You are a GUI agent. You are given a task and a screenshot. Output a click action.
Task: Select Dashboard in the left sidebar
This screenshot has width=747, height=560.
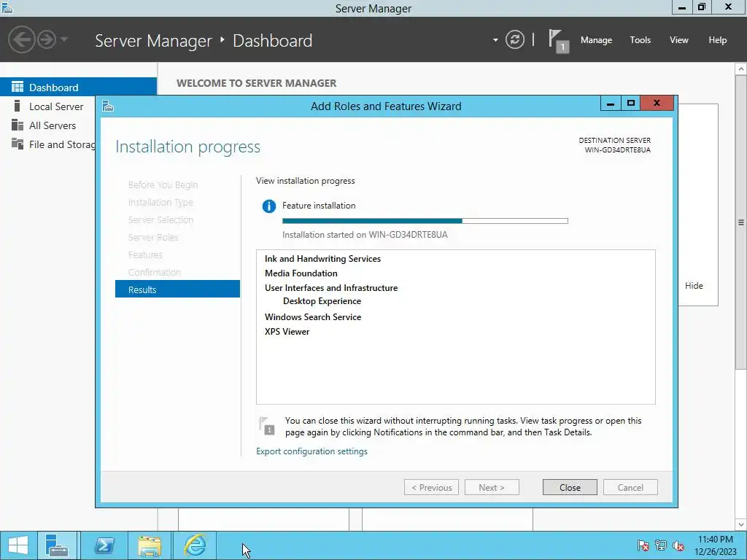(x=78, y=87)
